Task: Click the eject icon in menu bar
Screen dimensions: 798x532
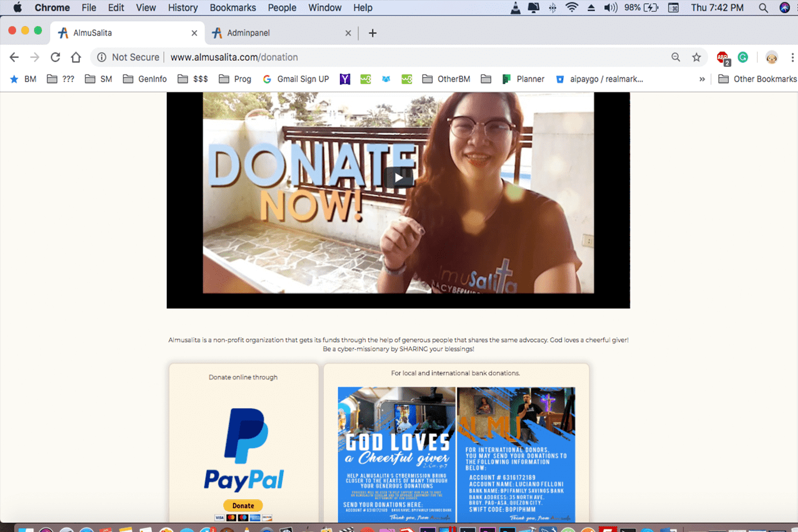Action: click(591, 8)
